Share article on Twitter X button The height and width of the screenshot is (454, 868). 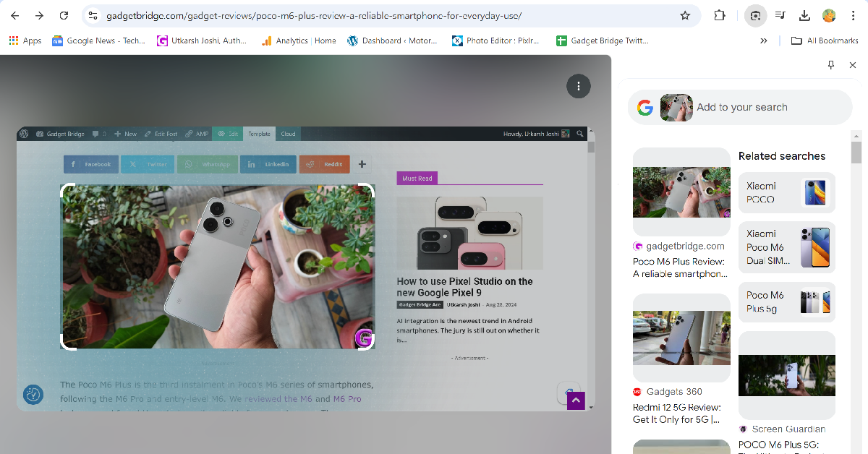[x=148, y=164]
